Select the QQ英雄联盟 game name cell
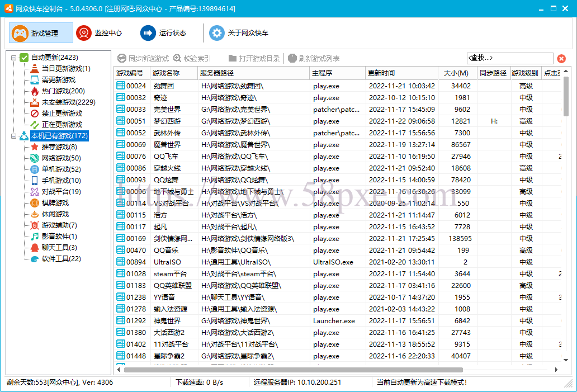The width and height of the screenshot is (577, 392). (x=173, y=286)
